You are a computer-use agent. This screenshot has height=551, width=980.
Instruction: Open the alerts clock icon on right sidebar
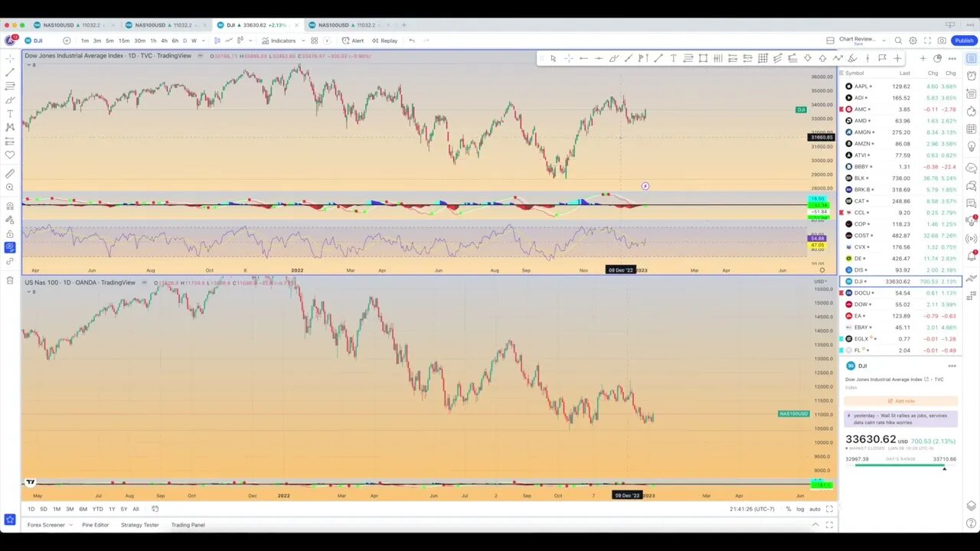point(971,76)
